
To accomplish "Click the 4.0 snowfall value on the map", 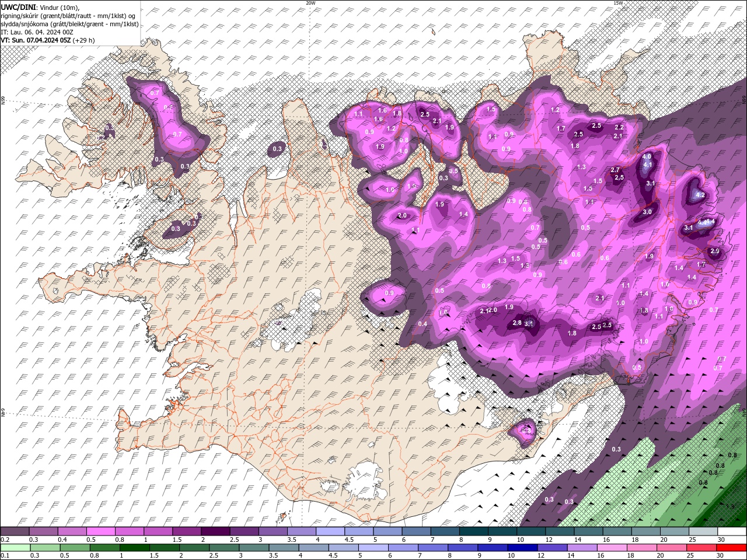I will click(647, 157).
